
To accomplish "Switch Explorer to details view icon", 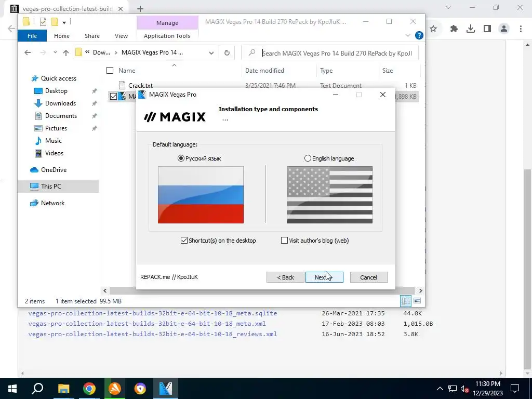I will (406, 301).
